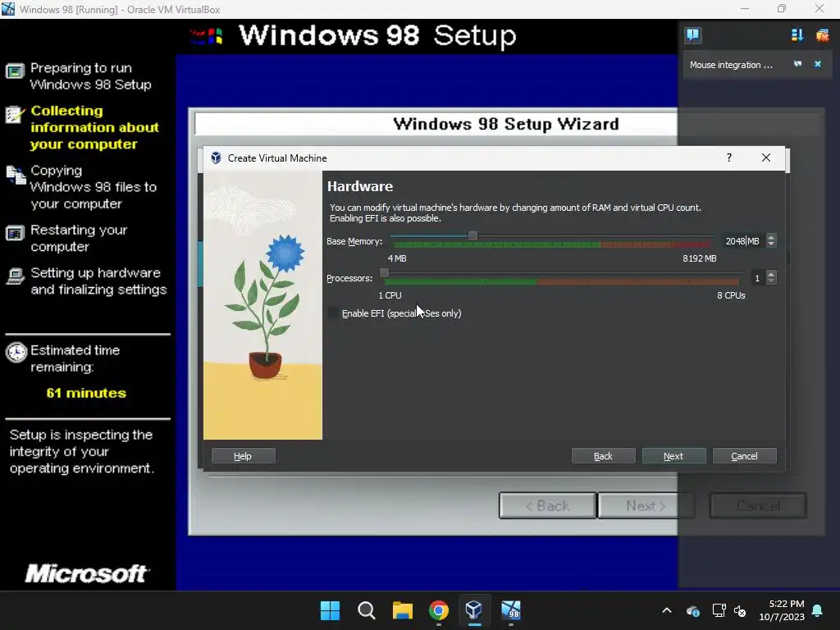Click the VirtualBox notification center icon

[x=692, y=35]
